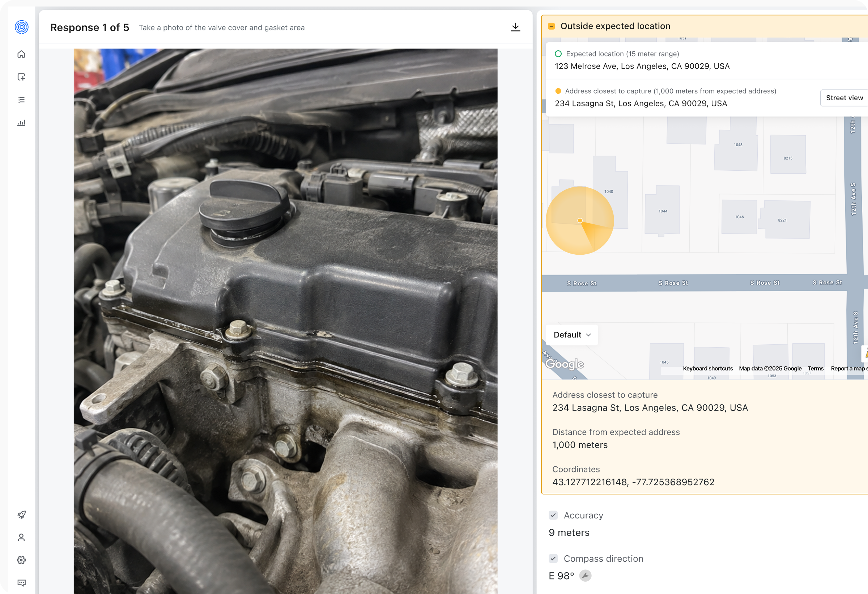Screen dimensions: 868x594
Task: Click the Map data ©2025 Google text
Action: pos(770,368)
